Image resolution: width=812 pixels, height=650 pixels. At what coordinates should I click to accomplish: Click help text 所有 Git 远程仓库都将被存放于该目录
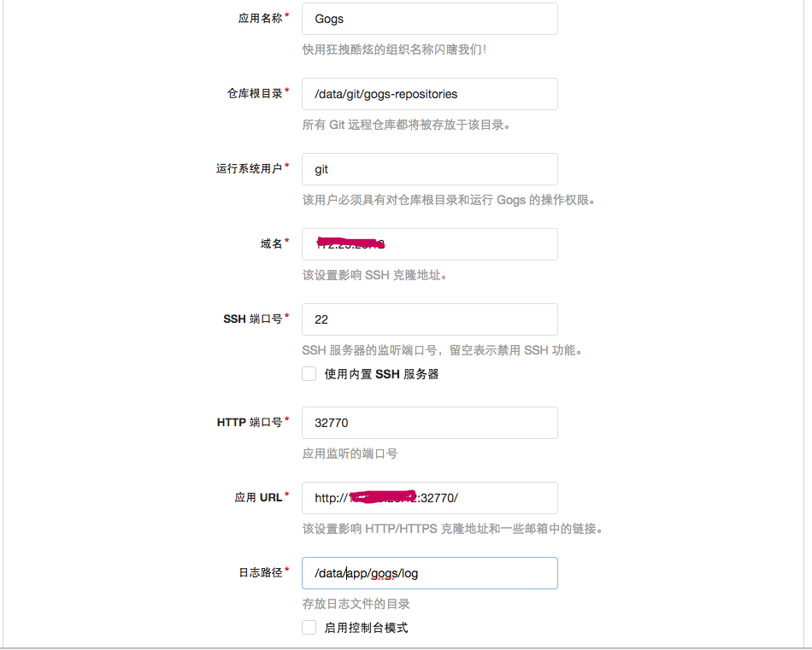tap(406, 125)
